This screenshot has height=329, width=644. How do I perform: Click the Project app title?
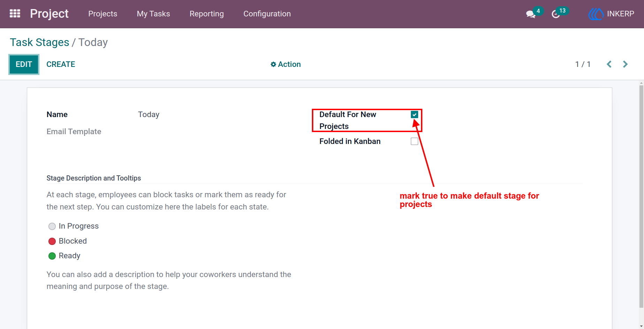49,14
